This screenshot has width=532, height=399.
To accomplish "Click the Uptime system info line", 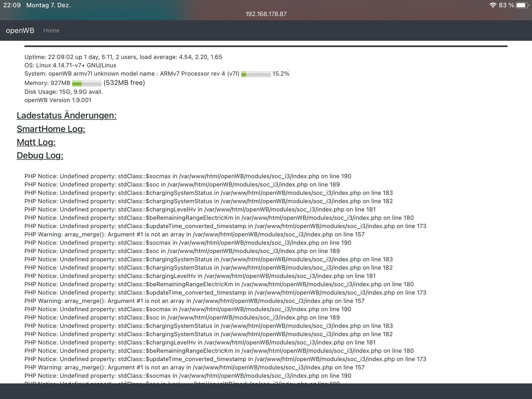I will 123,57.
